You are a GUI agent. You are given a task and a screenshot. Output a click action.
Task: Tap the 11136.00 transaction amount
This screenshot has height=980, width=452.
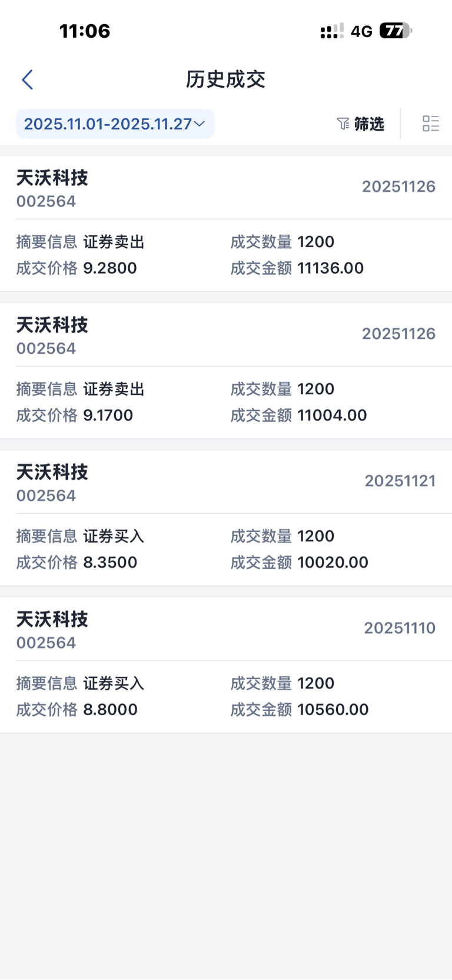[x=331, y=268]
